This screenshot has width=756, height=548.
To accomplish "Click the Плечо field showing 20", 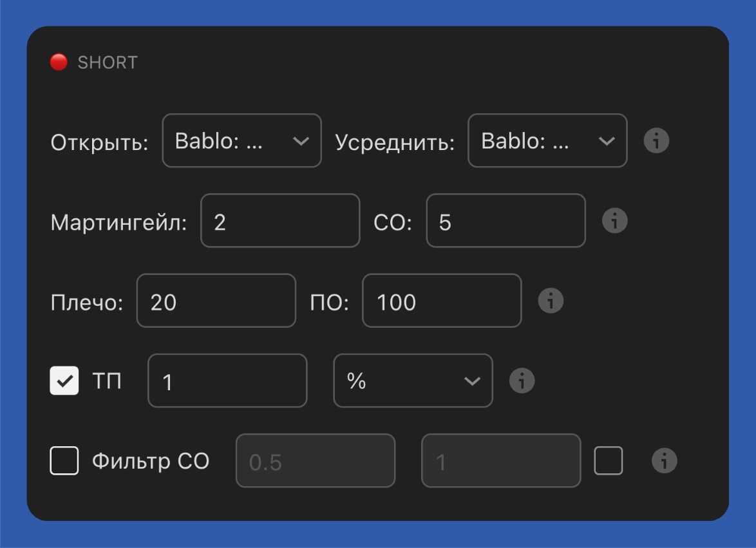I will click(x=216, y=301).
